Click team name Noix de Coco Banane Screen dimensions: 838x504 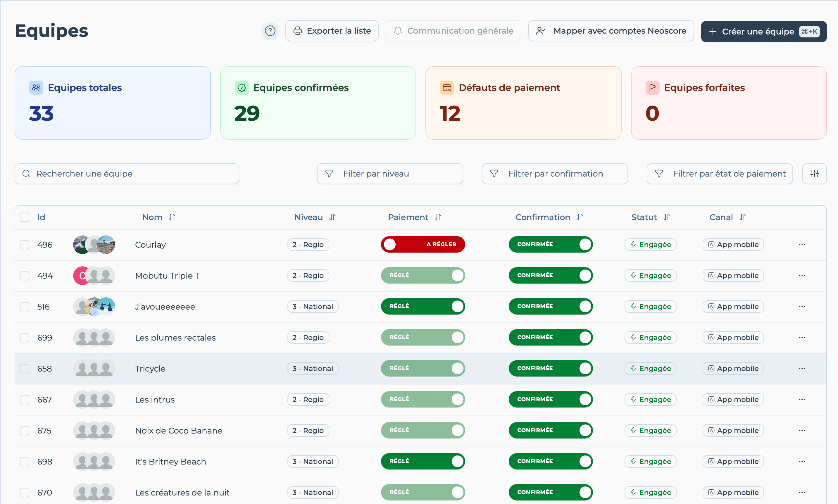[179, 431]
